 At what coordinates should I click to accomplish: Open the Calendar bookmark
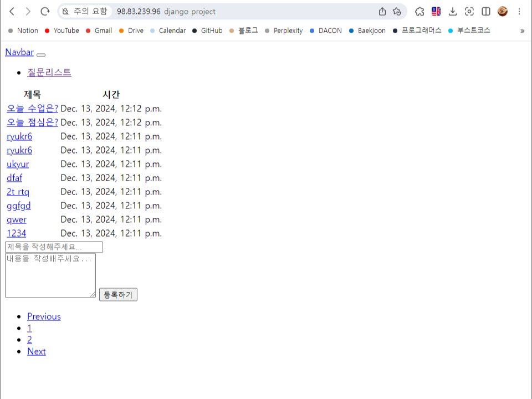pos(167,30)
